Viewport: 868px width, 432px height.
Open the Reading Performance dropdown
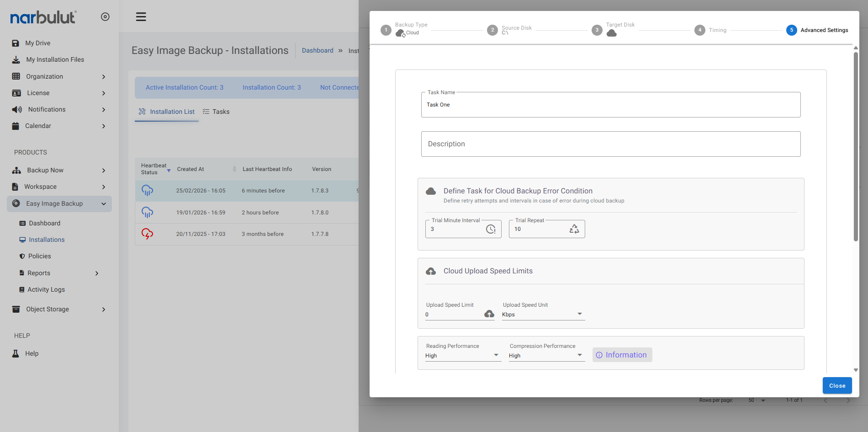click(x=462, y=356)
